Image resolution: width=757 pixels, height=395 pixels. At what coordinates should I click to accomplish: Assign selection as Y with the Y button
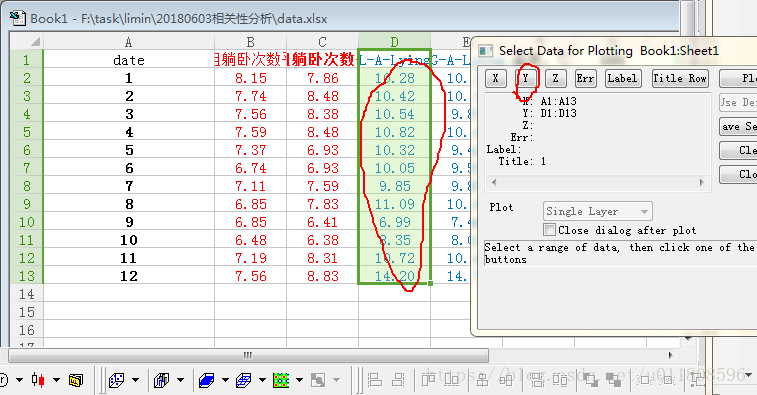coord(526,78)
